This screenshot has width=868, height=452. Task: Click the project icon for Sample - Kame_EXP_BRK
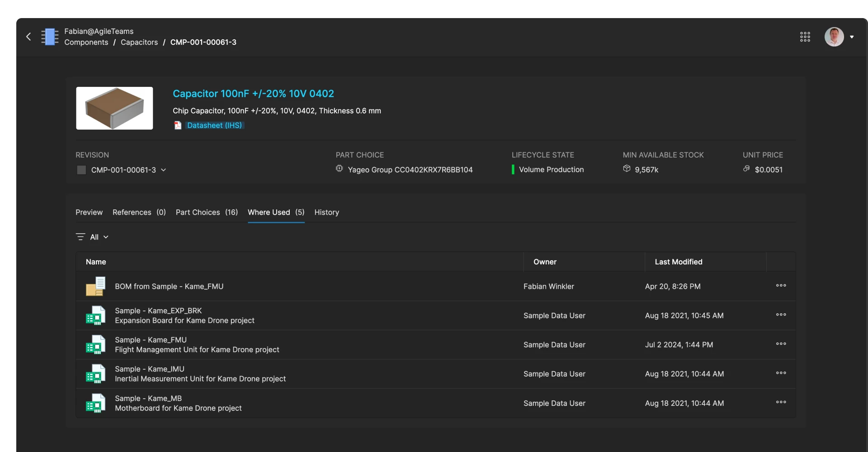pyautogui.click(x=96, y=315)
